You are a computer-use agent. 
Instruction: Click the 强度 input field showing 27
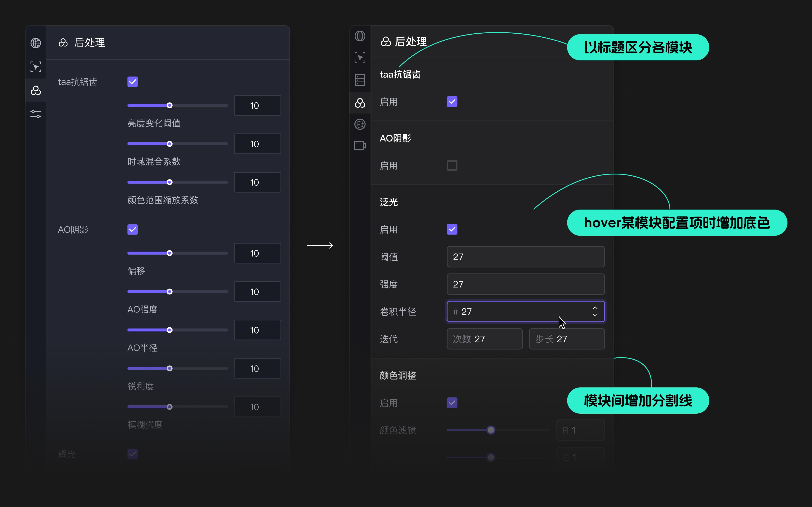[x=525, y=284]
